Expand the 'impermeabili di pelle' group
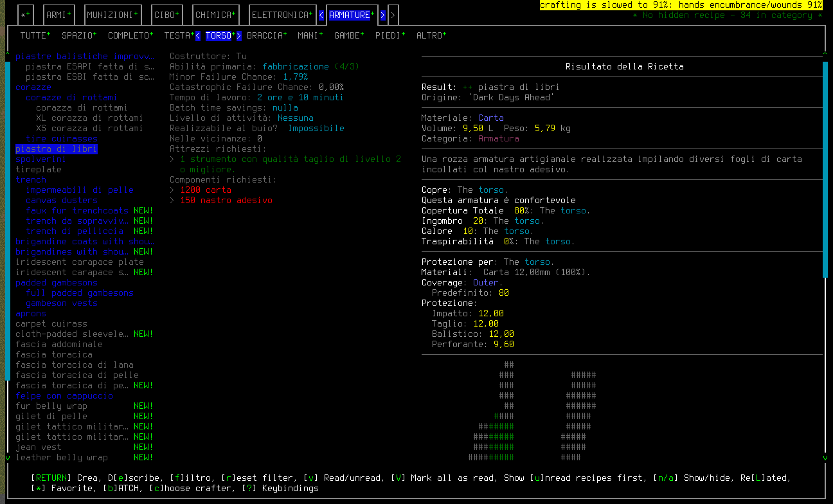Viewport: 833px width, 504px height. [x=80, y=190]
